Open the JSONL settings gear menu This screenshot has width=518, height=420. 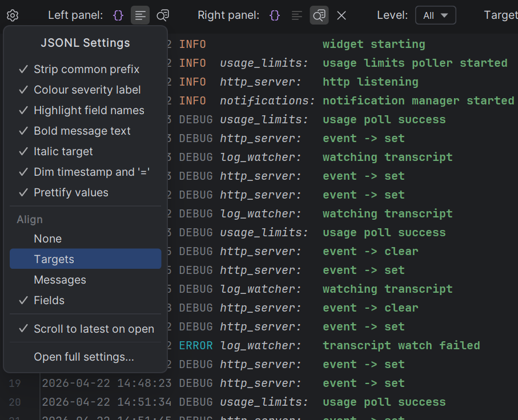12,15
